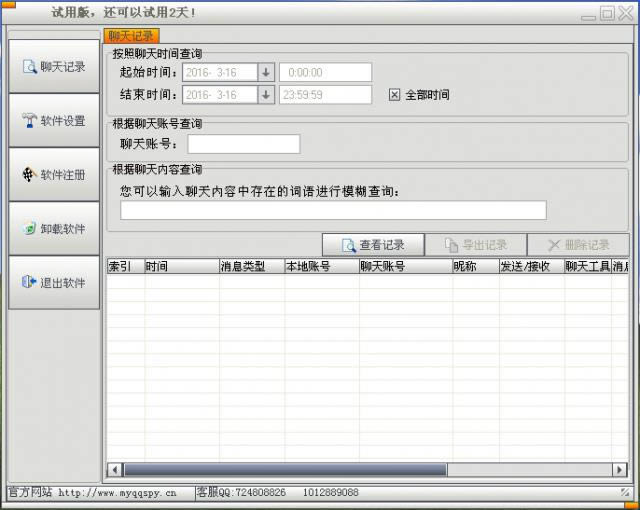The height and width of the screenshot is (510, 640).
Task: Click the 结束时间 date field
Action: [x=220, y=95]
